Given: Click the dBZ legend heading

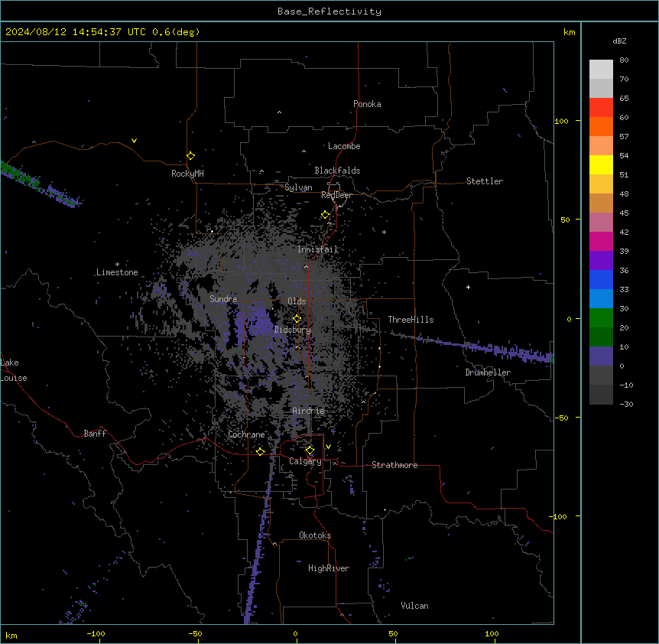Looking at the screenshot, I should (619, 41).
